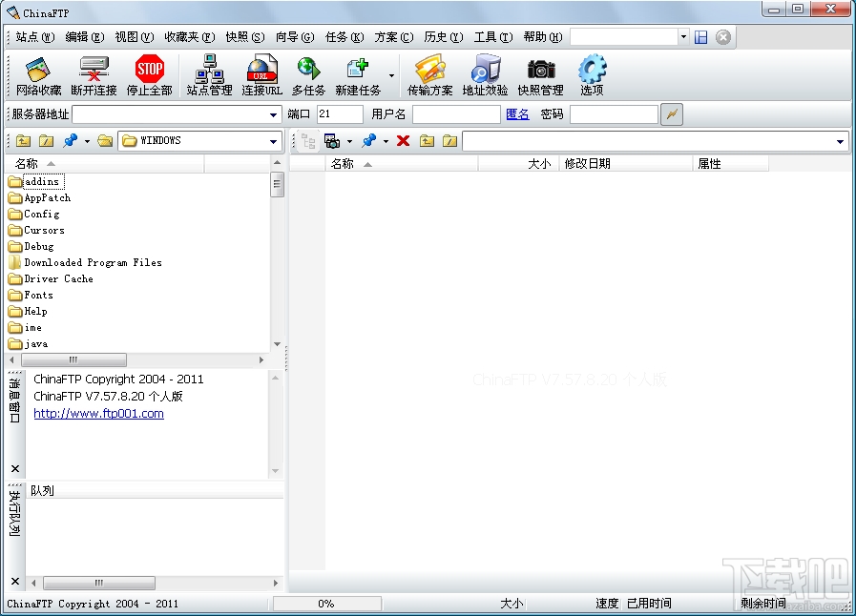Open 站点管理 site manager

210,76
